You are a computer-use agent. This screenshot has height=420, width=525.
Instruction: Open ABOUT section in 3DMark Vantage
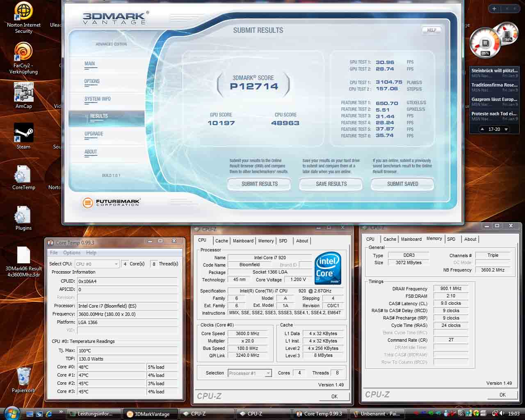click(91, 152)
